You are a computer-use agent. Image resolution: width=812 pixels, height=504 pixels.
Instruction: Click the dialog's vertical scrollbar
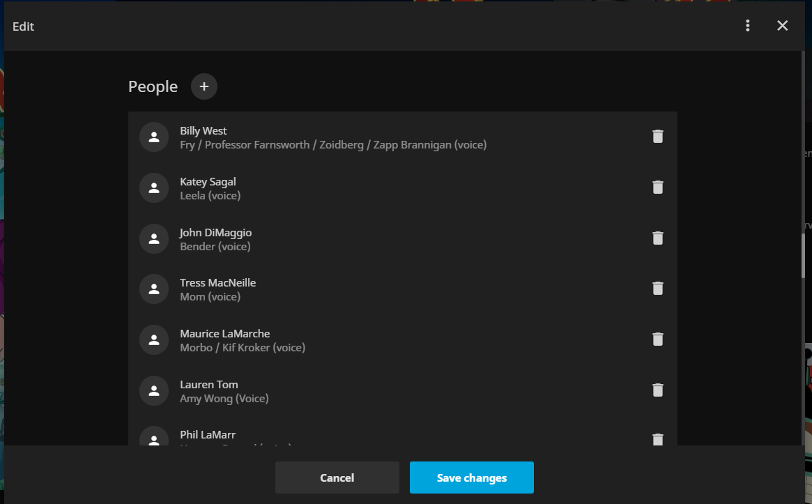coord(803,256)
